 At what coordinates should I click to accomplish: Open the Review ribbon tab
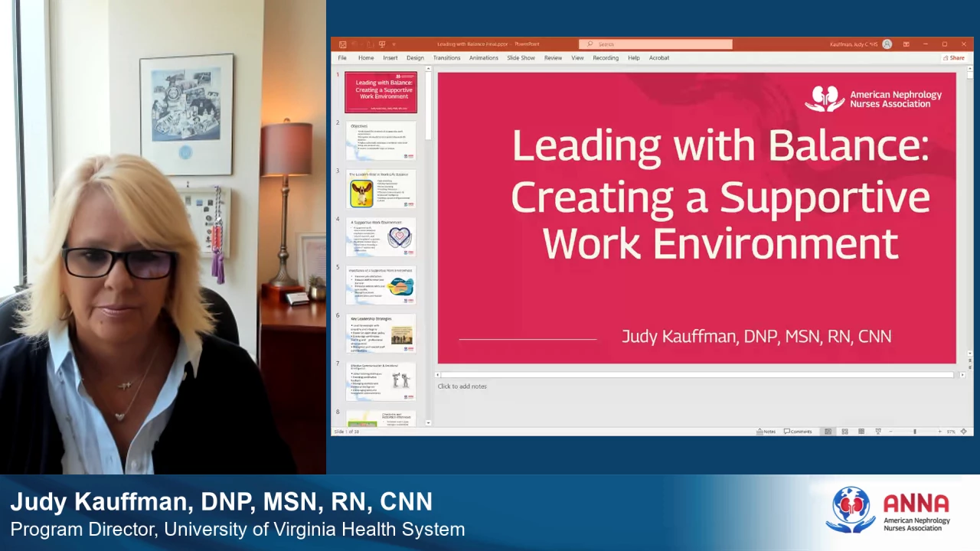pyautogui.click(x=553, y=58)
